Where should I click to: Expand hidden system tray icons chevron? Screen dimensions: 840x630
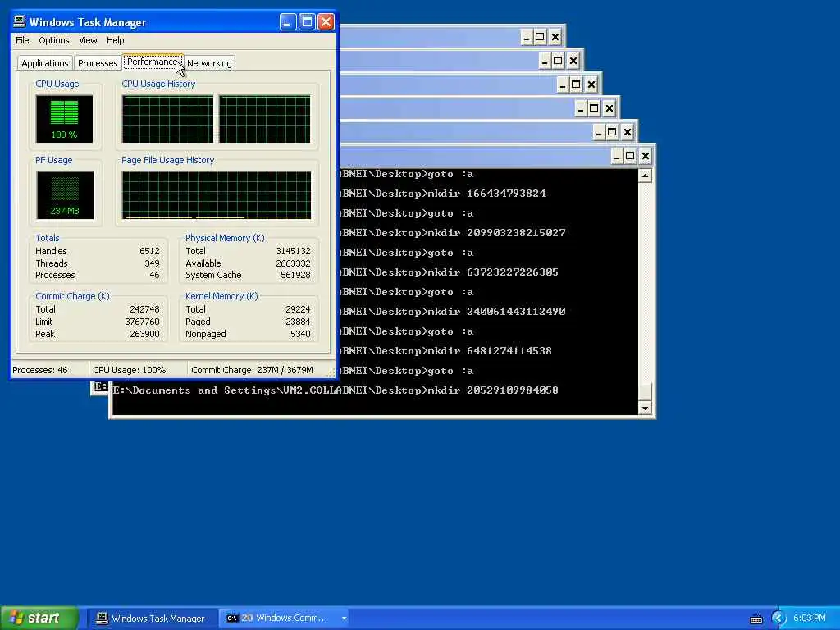[779, 619]
